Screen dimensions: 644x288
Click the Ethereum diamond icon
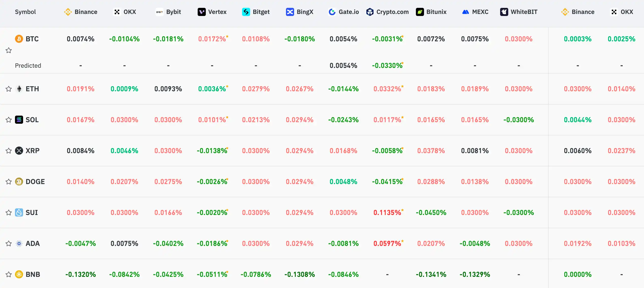(x=19, y=89)
